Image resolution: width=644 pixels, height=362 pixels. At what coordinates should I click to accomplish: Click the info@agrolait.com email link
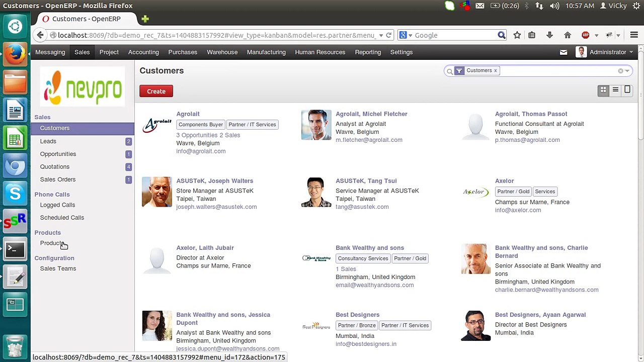201,151
